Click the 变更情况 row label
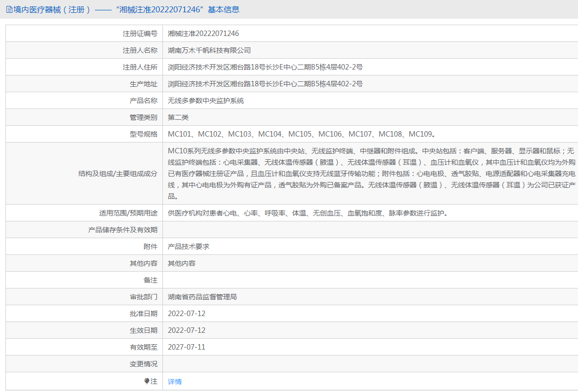This screenshot has height=392, width=578. point(144,364)
